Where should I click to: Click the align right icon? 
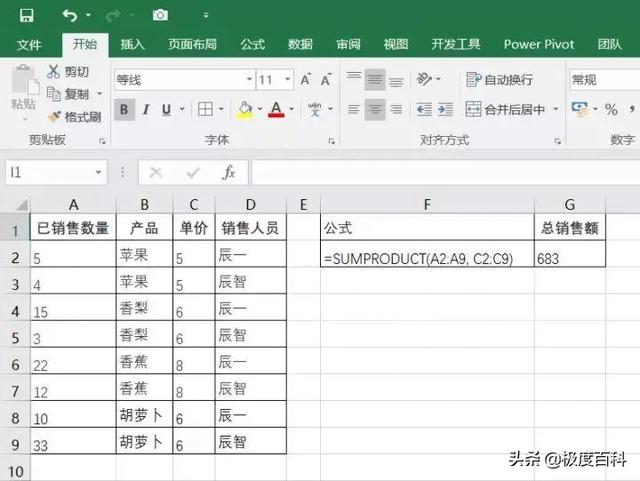[396, 109]
